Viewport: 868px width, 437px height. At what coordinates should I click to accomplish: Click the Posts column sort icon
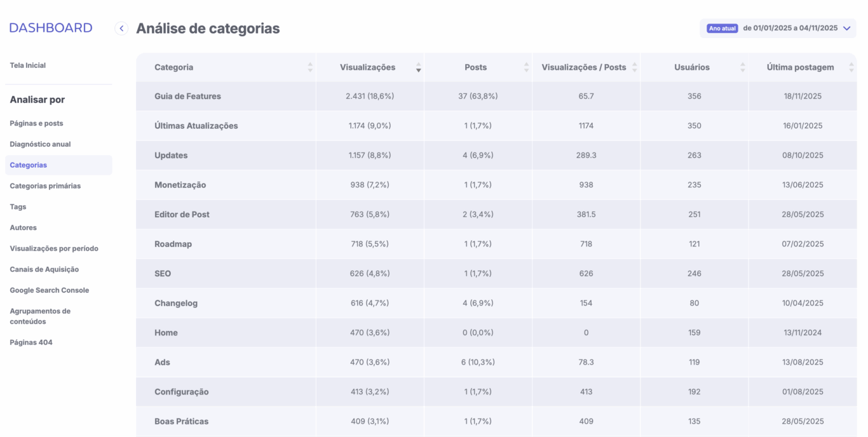(x=526, y=67)
